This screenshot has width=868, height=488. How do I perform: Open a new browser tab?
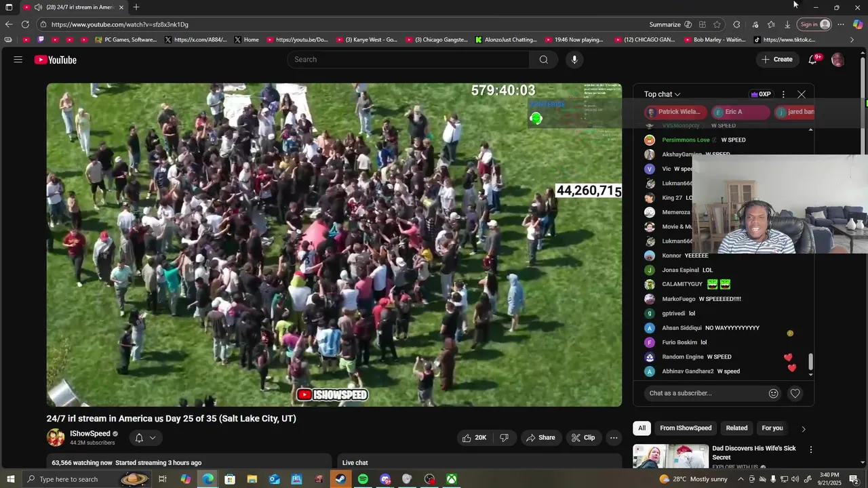click(136, 7)
